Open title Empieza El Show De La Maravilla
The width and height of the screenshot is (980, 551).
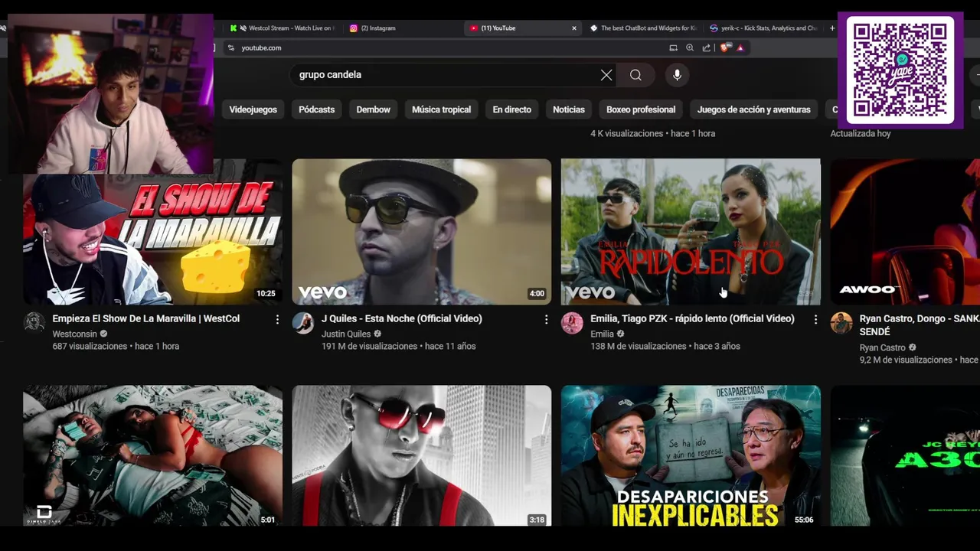(x=146, y=318)
